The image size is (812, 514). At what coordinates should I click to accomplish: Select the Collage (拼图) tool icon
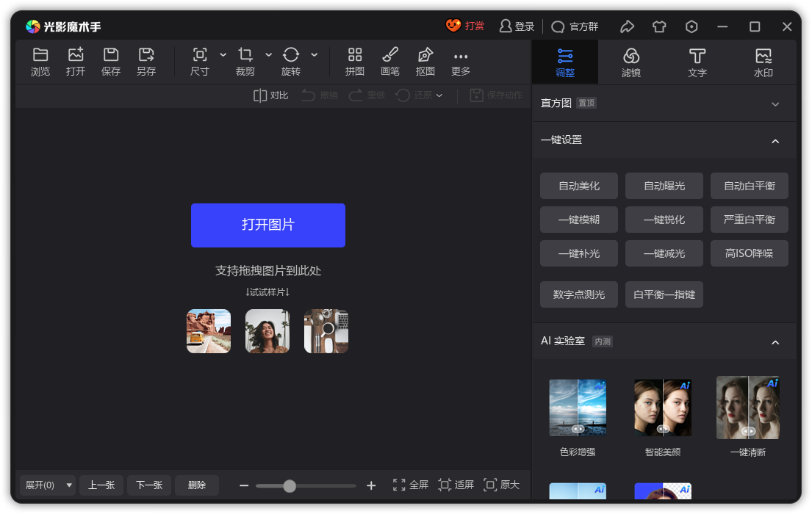click(x=355, y=55)
